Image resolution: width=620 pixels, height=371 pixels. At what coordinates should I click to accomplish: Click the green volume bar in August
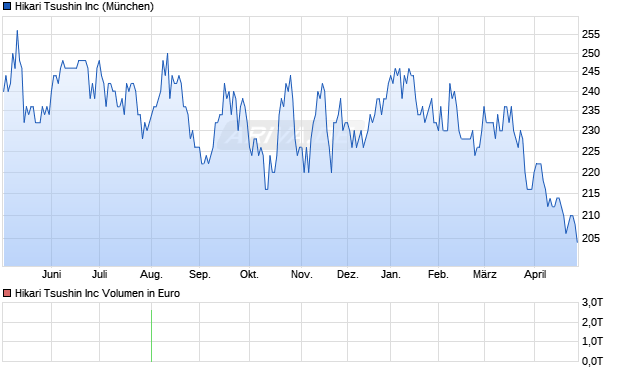pyautogui.click(x=151, y=336)
